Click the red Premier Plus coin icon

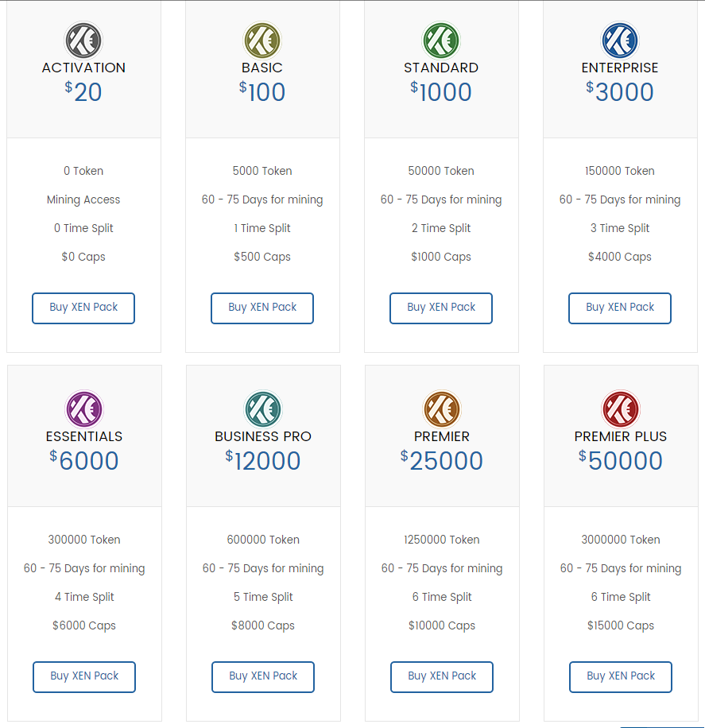pyautogui.click(x=621, y=409)
